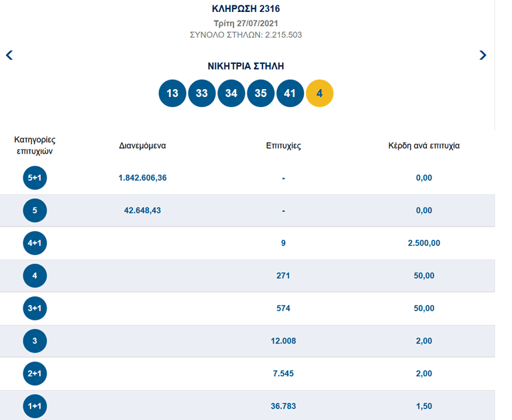
Task: Click winning number ball 33
Action: click(202, 93)
